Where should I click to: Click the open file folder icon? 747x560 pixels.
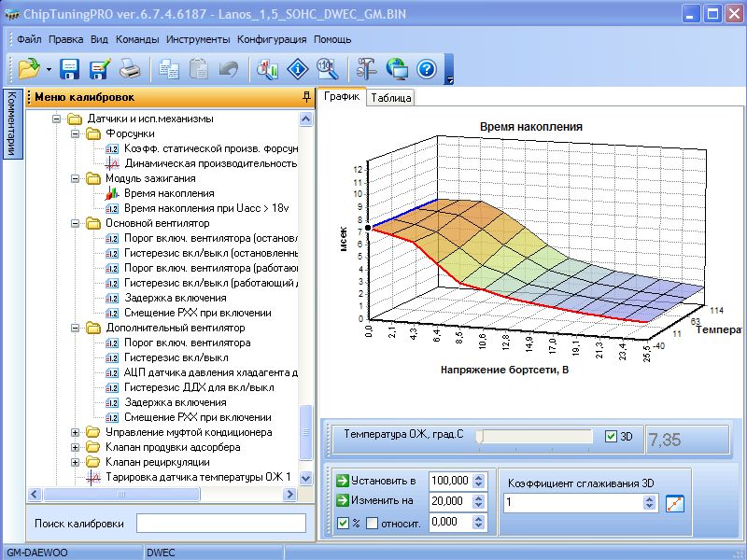pos(28,68)
